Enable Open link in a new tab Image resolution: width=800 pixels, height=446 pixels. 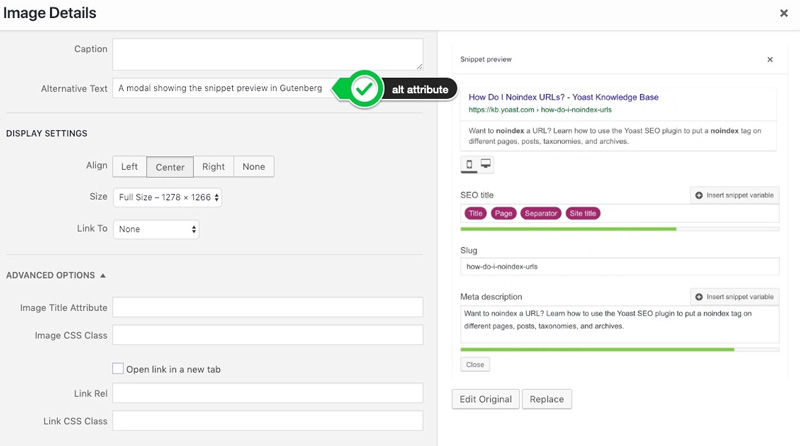pos(118,369)
